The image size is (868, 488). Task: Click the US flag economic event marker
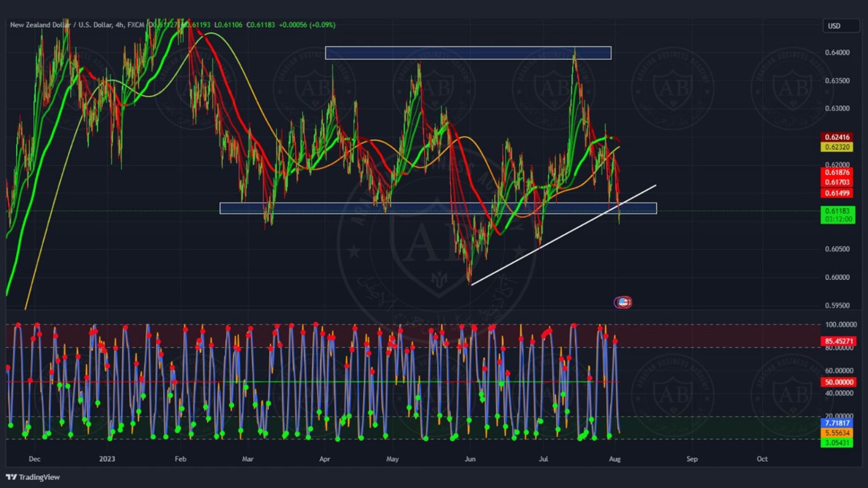click(x=623, y=302)
